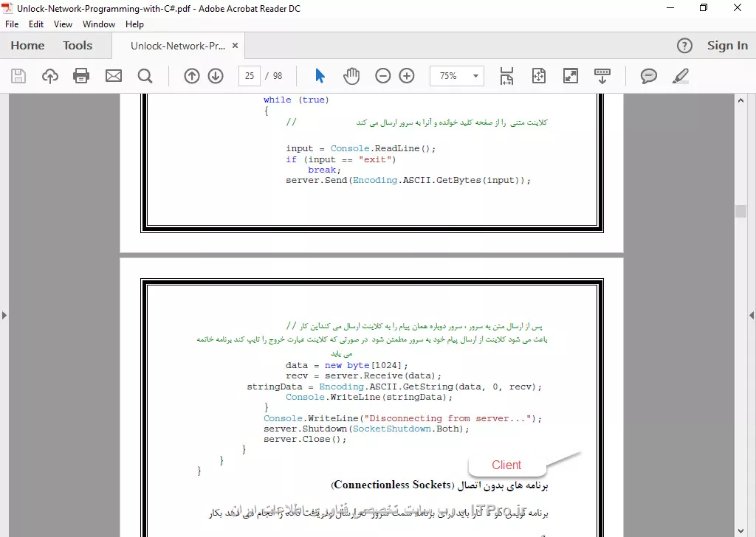Screen dimensions: 756x537
Task: Click the Connectionless Sockets heading text
Action: (x=393, y=485)
